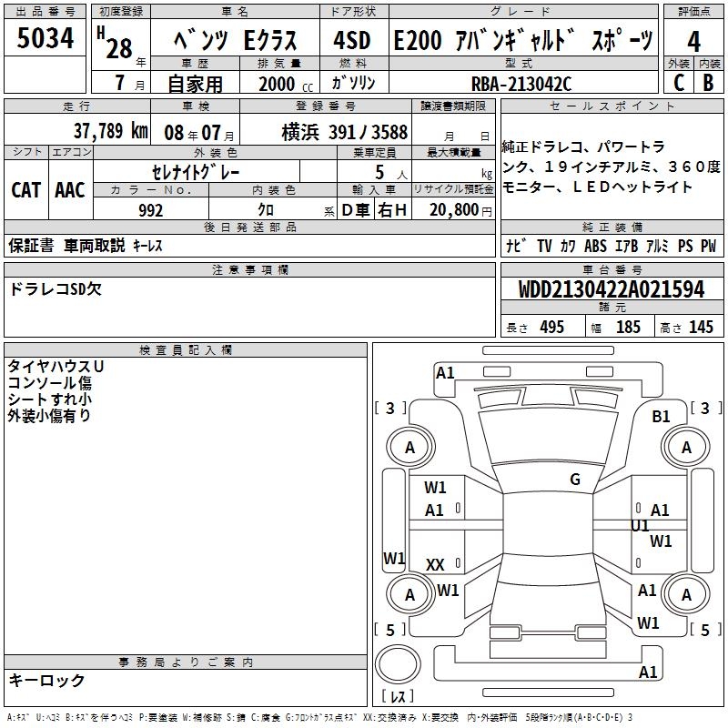Screen dimensions: 728x728
Task: Select the first registration year H28
Action: coord(116,44)
